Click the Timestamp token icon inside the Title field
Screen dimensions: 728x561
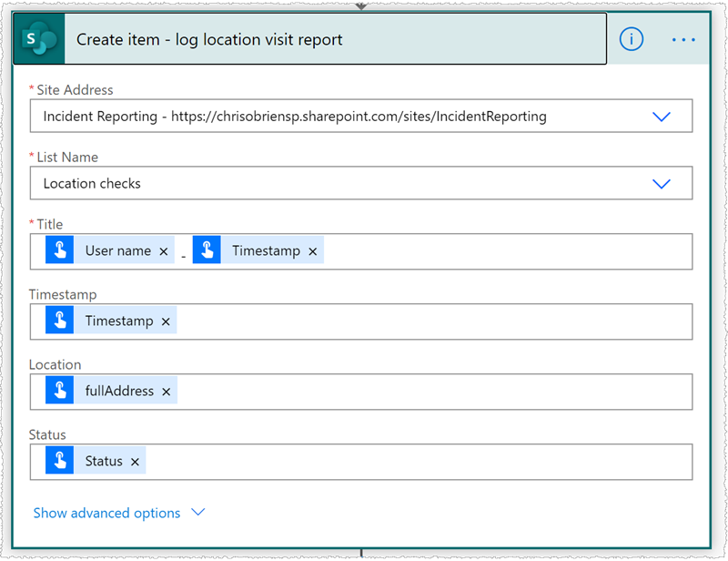(206, 250)
